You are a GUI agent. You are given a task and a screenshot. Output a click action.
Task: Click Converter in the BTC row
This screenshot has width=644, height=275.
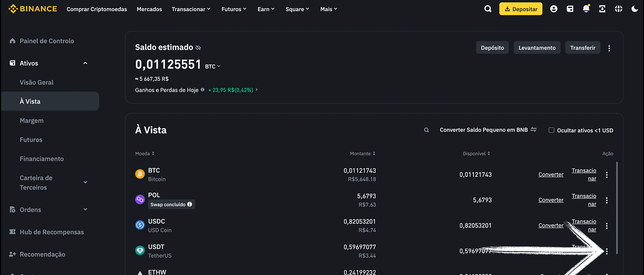point(551,175)
